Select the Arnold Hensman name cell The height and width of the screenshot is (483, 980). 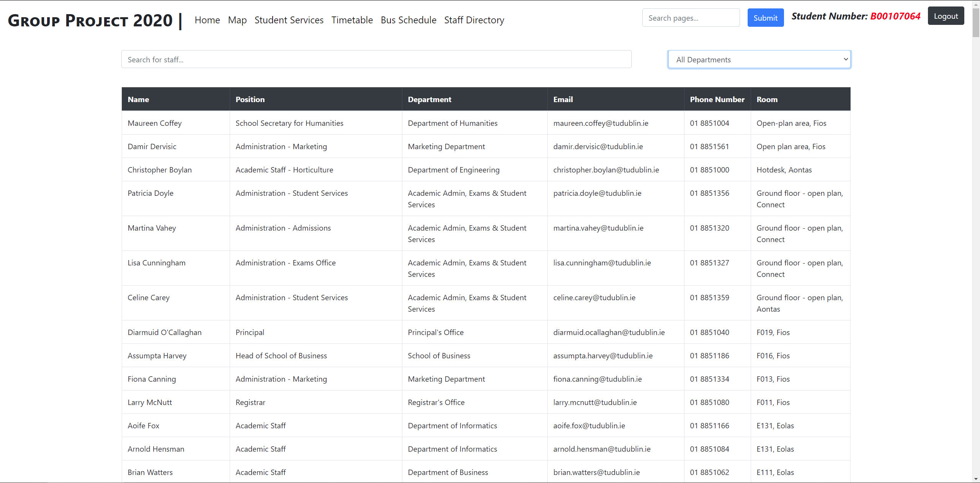[x=176, y=449]
